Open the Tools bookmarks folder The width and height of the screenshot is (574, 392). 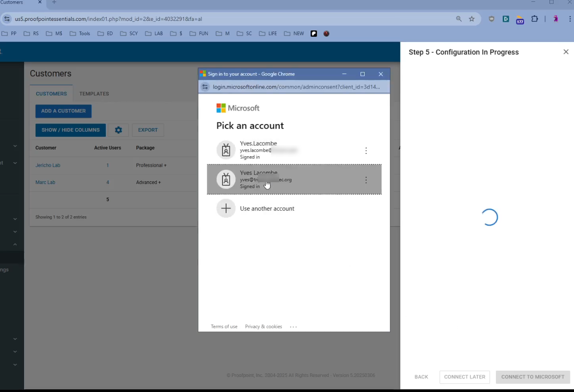(x=80, y=34)
